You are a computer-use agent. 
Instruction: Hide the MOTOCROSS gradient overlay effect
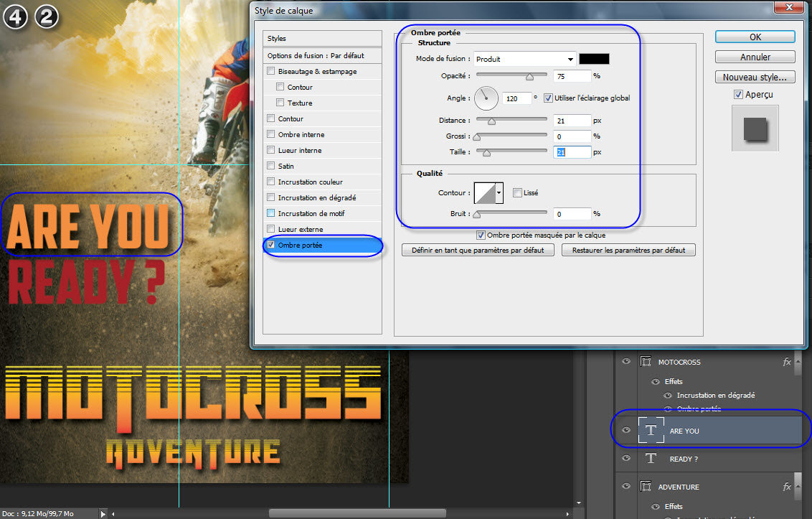(668, 396)
